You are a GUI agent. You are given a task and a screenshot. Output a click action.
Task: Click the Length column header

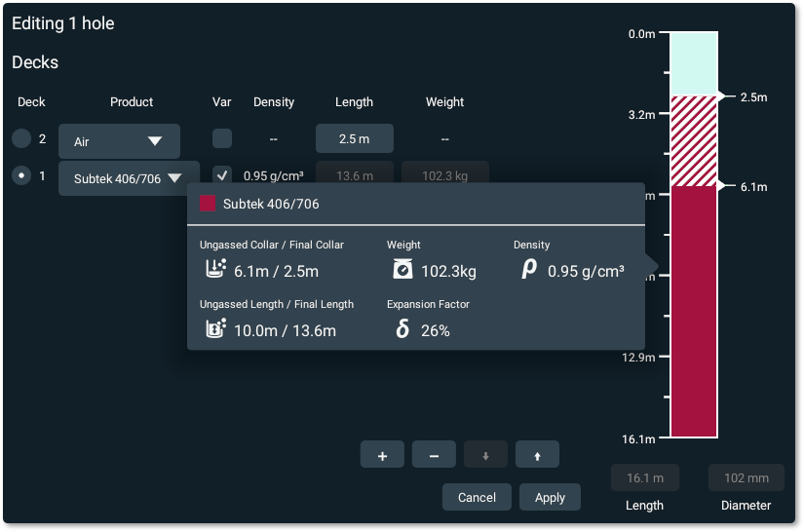pyautogui.click(x=354, y=102)
